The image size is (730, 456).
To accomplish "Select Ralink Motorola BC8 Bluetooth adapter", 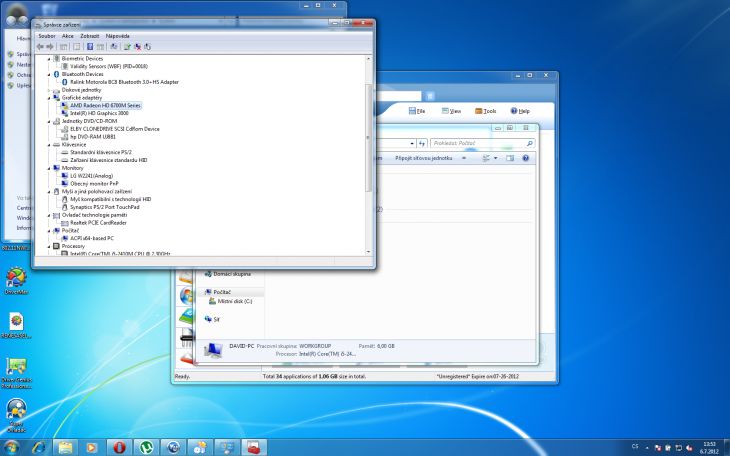I will 124,82.
